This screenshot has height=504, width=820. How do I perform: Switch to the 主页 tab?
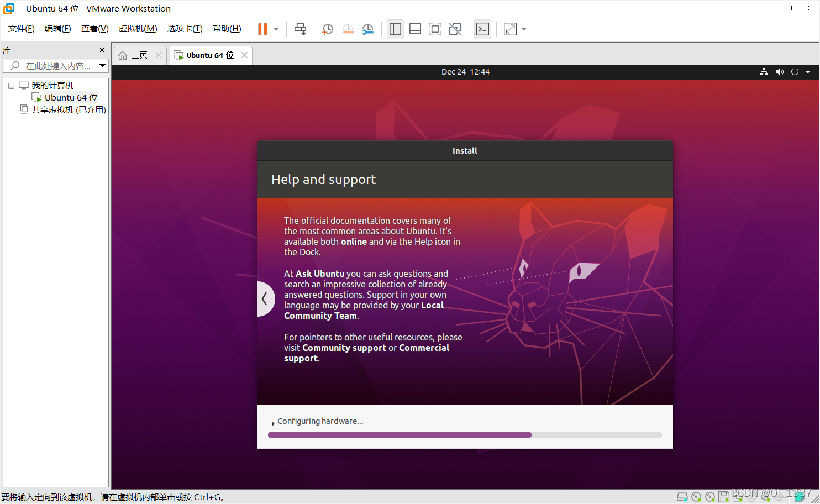coord(134,55)
